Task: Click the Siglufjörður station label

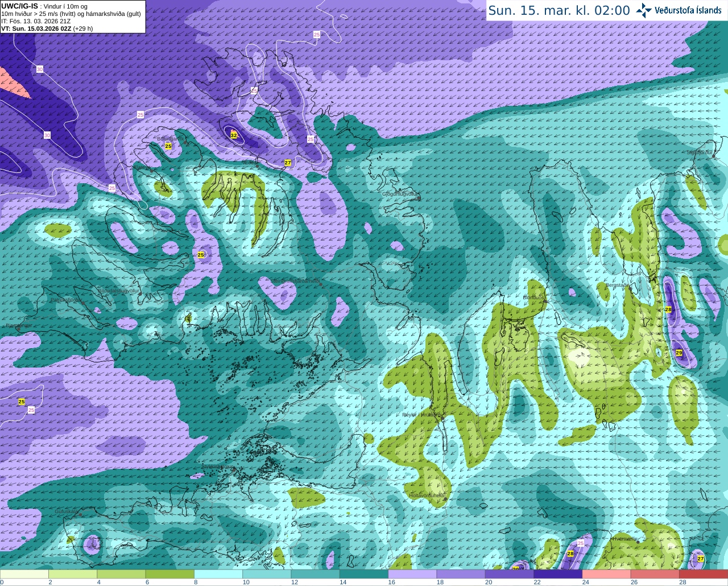Action: [x=700, y=152]
